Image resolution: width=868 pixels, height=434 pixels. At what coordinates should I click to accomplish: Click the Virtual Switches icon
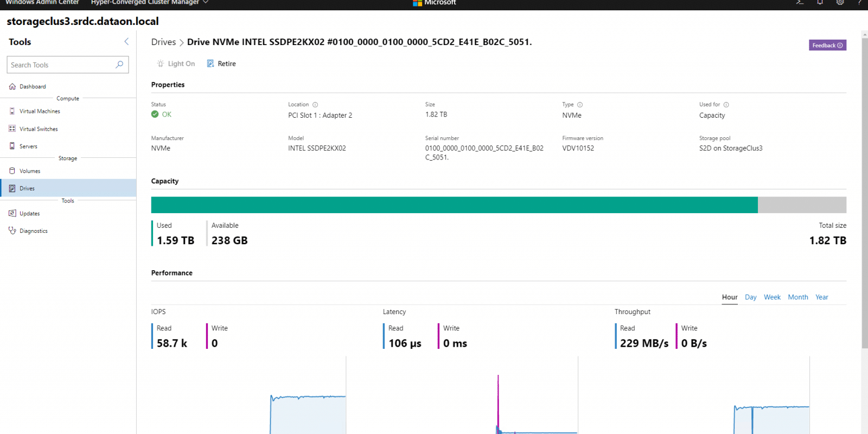12,129
